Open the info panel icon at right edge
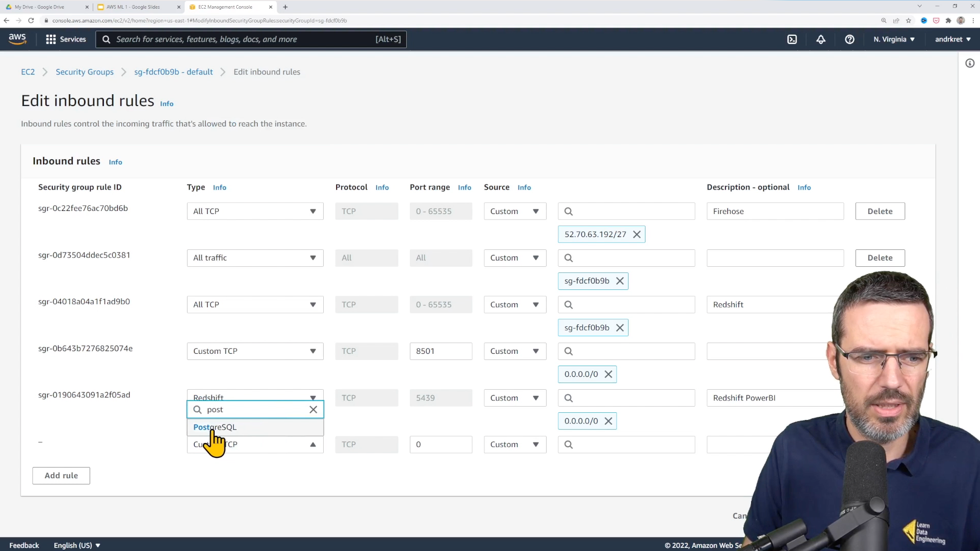This screenshot has height=551, width=980. coord(970,63)
